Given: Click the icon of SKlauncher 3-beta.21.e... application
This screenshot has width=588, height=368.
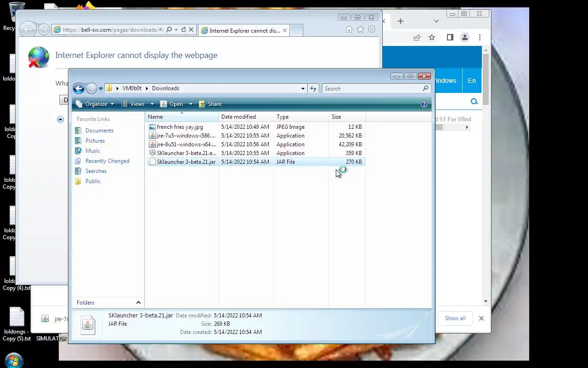Looking at the screenshot, I should (153, 153).
